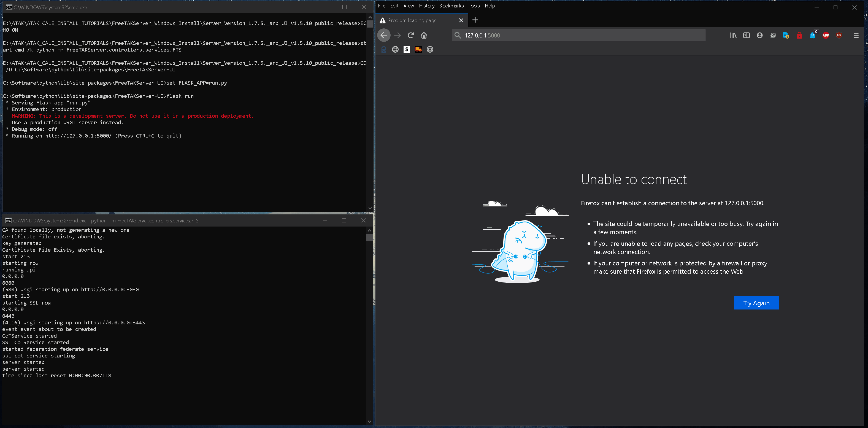Open the Firefox hamburger menu
868x428 pixels.
pyautogui.click(x=856, y=35)
